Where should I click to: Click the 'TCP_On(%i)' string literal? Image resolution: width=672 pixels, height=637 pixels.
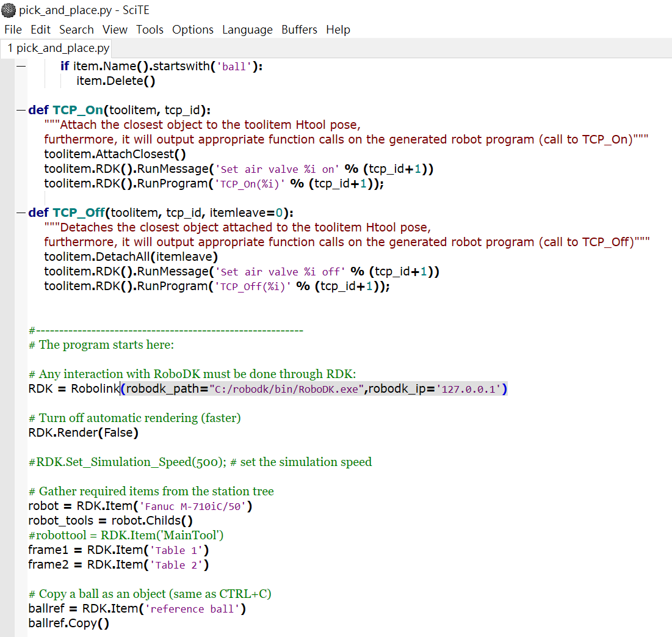pos(250,184)
